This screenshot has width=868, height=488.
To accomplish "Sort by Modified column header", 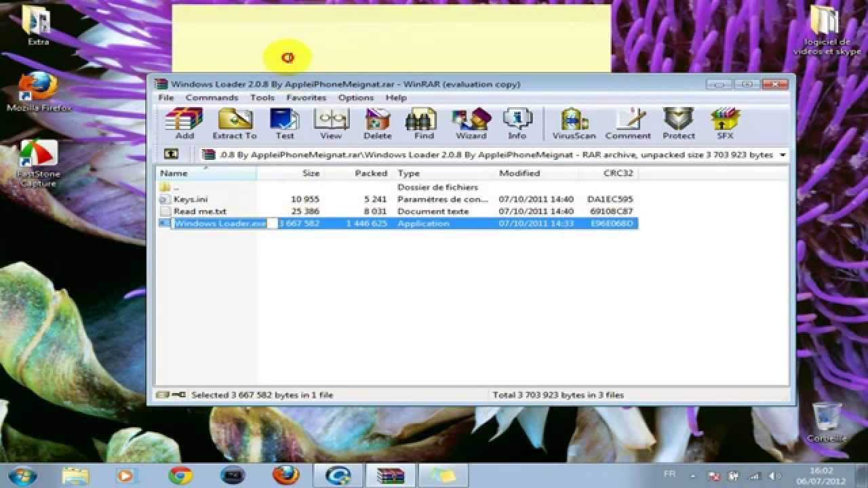I will 537,174.
